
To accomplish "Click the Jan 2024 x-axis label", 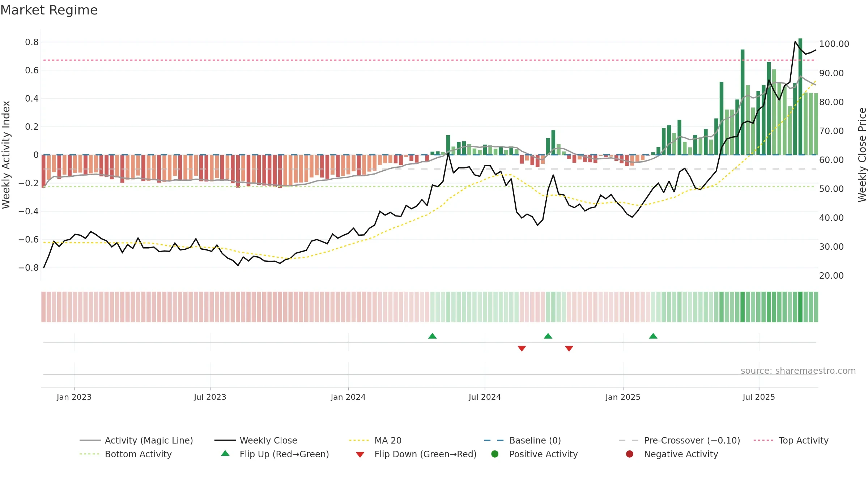I will pos(348,397).
